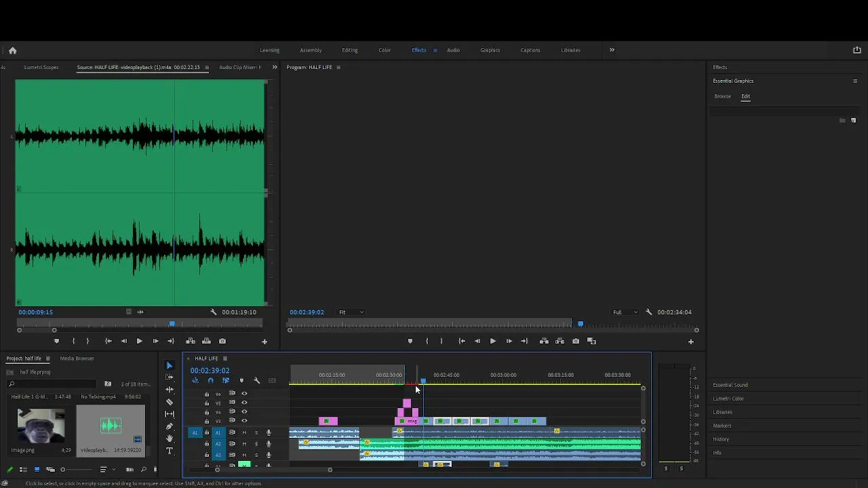Toggle visibility eye for track V5

pos(244,403)
